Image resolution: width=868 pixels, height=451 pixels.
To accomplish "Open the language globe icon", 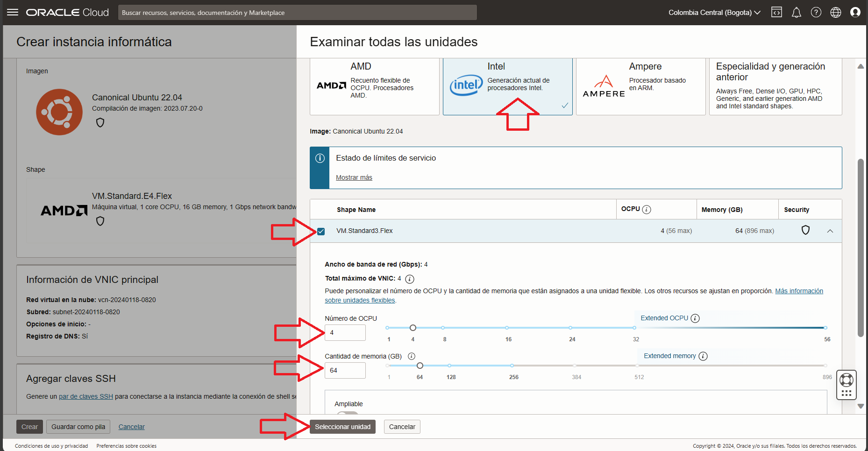I will pyautogui.click(x=836, y=13).
